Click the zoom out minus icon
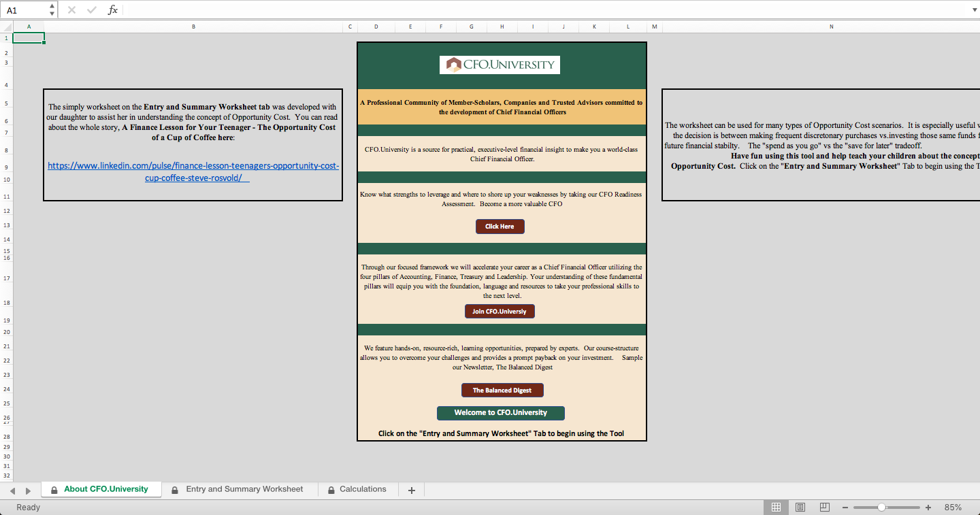Image resolution: width=980 pixels, height=515 pixels. click(x=845, y=508)
